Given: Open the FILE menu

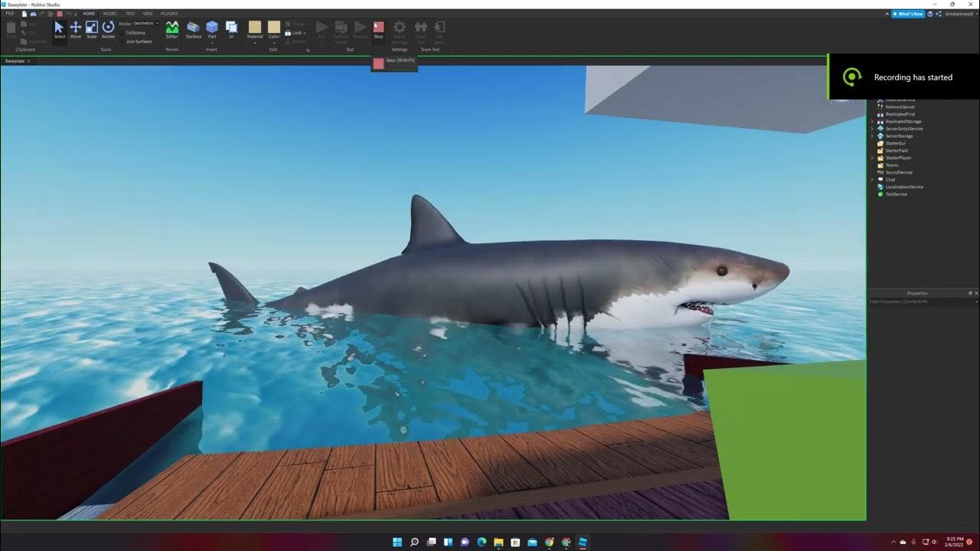Looking at the screenshot, I should pos(10,14).
